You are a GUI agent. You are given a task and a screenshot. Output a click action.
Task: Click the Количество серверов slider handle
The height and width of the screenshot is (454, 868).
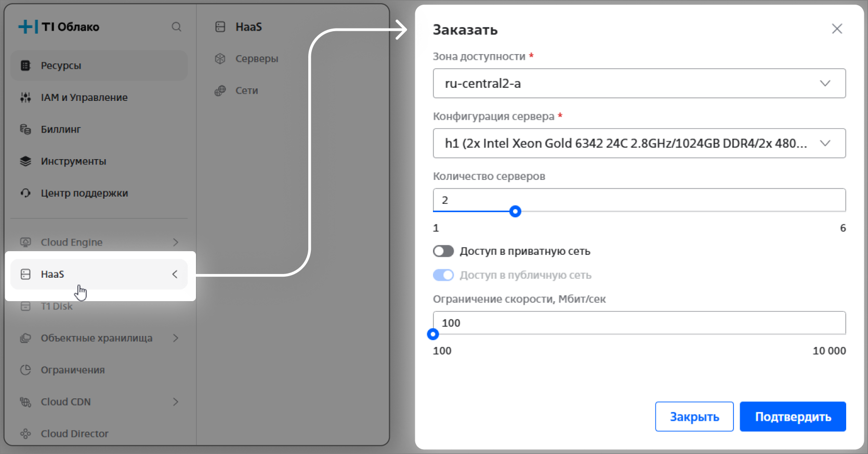[x=515, y=211]
